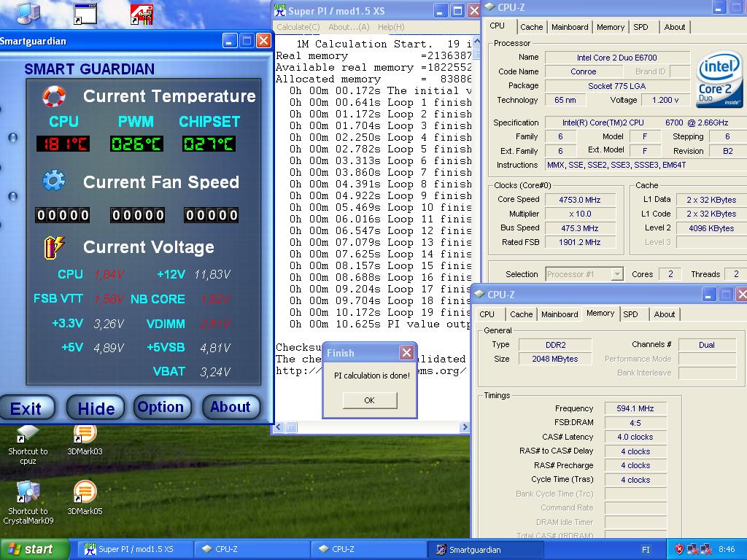Viewport: 747px width, 560px height.
Task: Select the SPD tab in top CPU-Z window
Action: click(x=640, y=27)
